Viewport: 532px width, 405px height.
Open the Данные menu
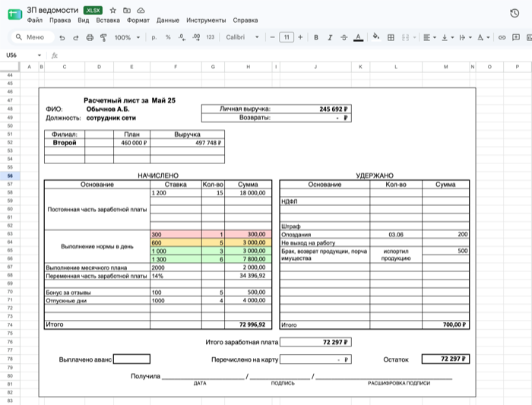pos(168,21)
